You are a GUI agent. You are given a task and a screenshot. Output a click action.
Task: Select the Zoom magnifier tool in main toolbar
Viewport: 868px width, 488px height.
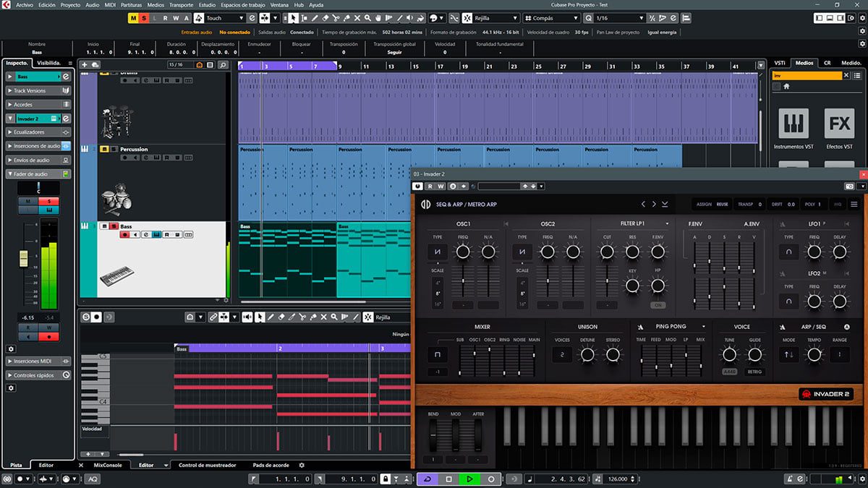tap(368, 18)
